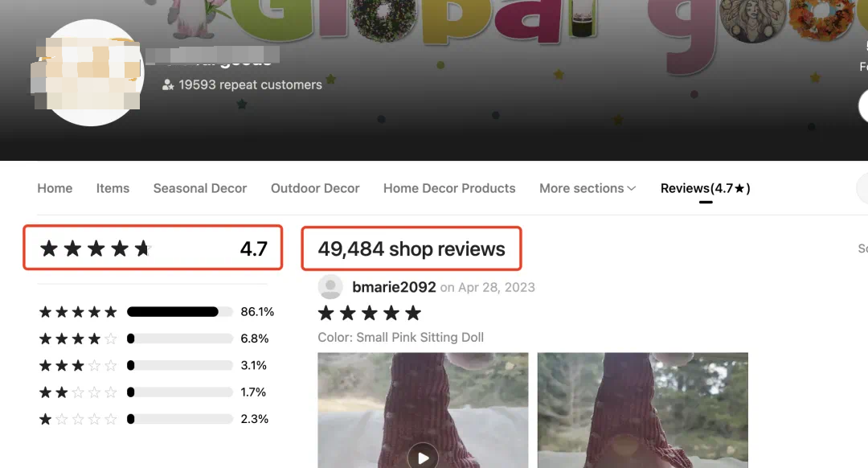
Task: Select the Home Decor Products tab
Action: coord(449,188)
